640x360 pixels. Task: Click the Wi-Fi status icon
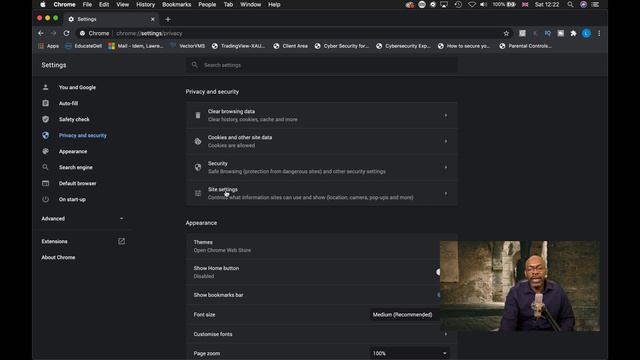pyautogui.click(x=471, y=4)
